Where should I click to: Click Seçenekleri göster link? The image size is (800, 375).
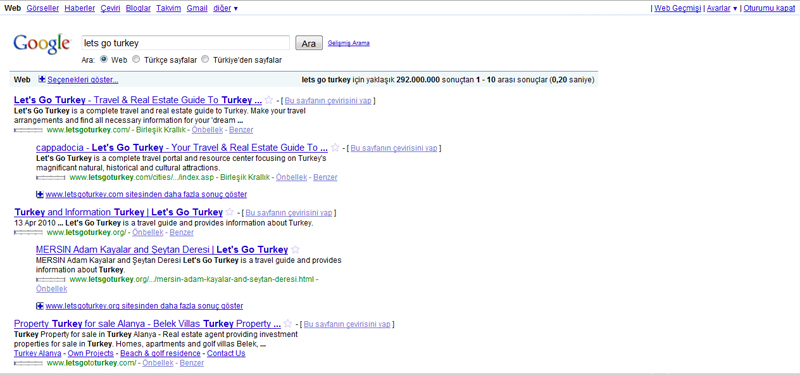coord(83,80)
